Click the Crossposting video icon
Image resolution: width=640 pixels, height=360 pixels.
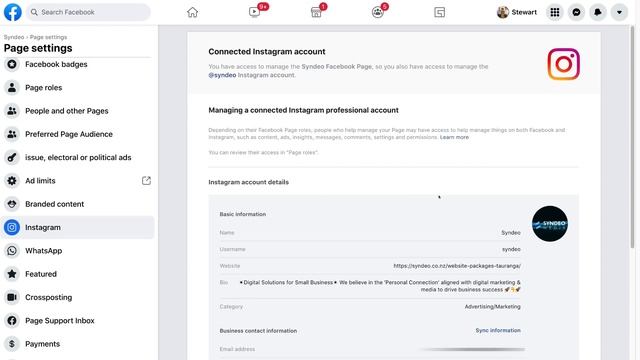point(12,297)
